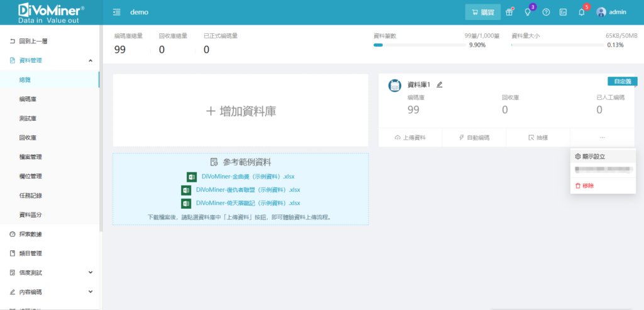Expand the 內容編碼 sidebar menu
644x310 pixels.
(90, 292)
